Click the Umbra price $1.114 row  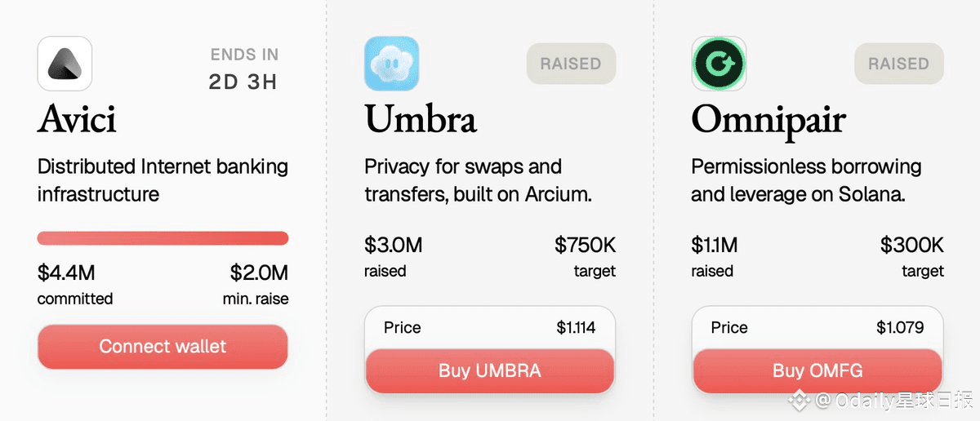[489, 328]
